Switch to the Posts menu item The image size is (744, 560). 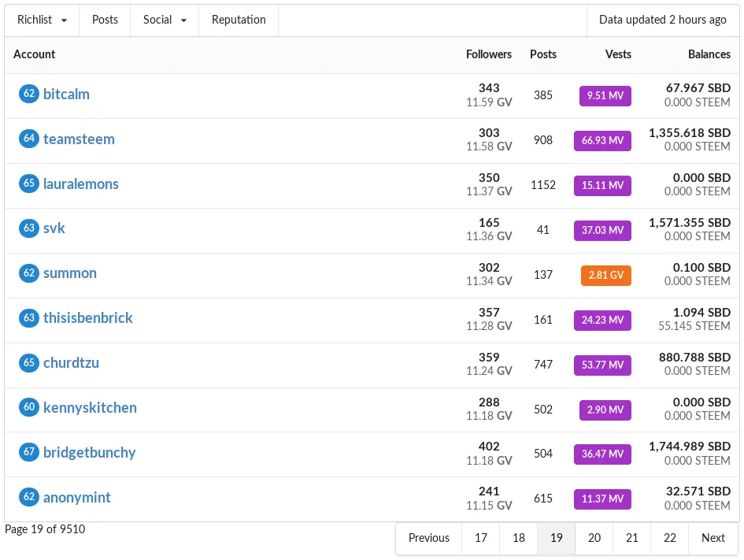click(x=105, y=20)
